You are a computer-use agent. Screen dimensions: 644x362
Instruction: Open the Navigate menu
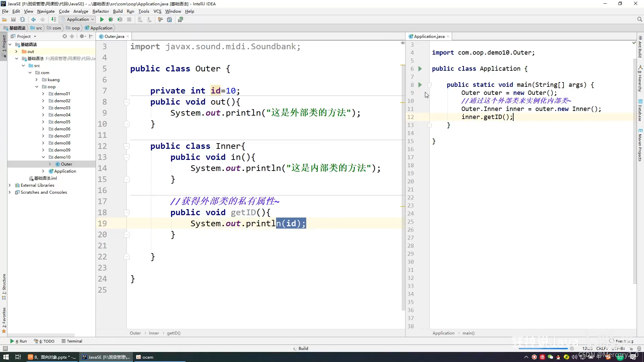click(x=46, y=11)
